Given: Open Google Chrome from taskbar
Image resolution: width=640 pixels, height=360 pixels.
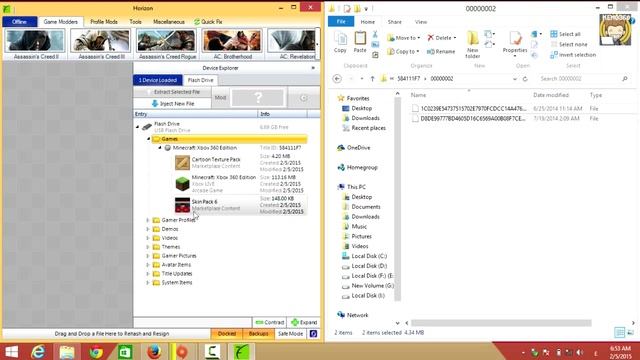Looking at the screenshot, I should click(96, 351).
